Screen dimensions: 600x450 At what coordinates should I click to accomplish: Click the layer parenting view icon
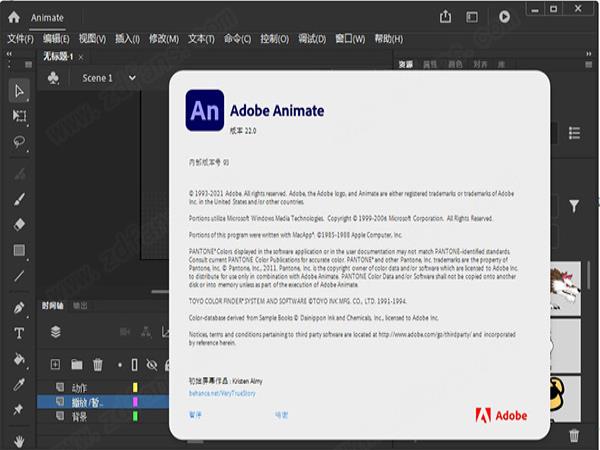146,332
